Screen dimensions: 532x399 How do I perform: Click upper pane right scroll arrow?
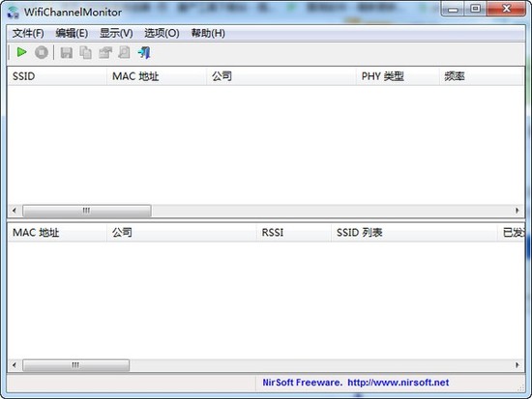517,211
